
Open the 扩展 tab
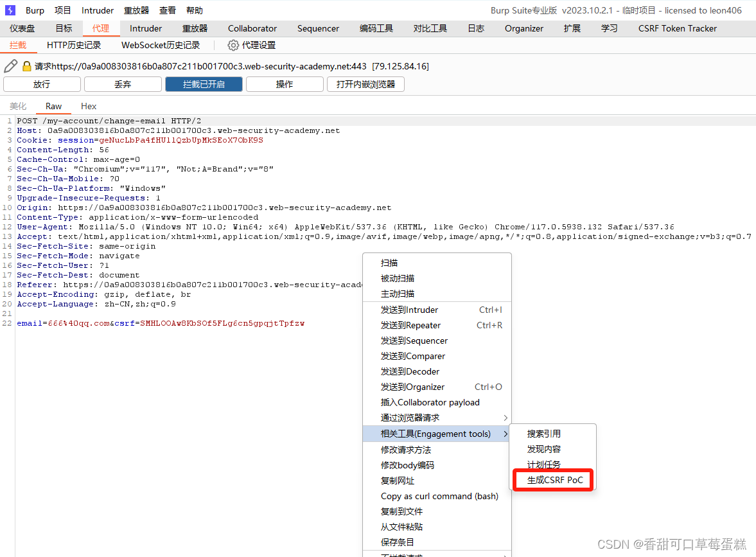(572, 28)
